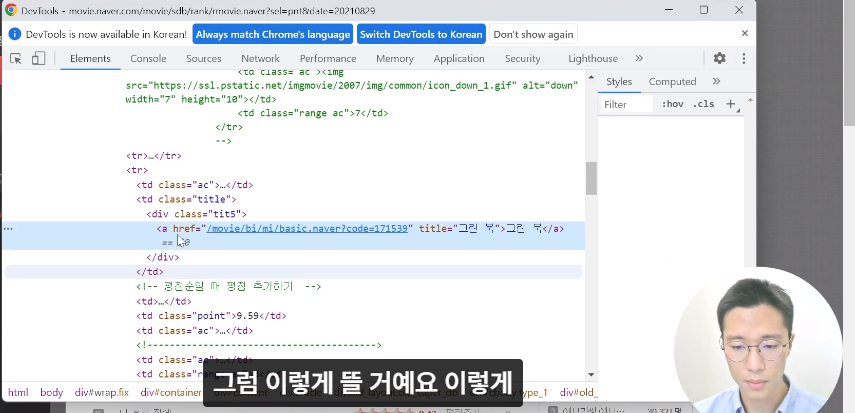This screenshot has width=855, height=413.
Task: Click the closing </tr> line in comment
Action: click(229, 127)
